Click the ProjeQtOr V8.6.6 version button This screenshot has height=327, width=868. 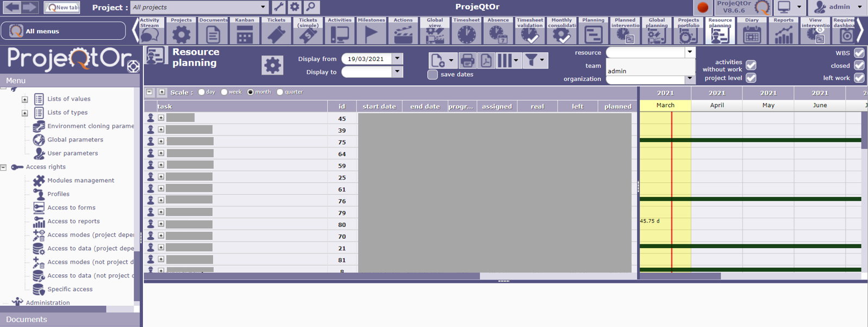[743, 7]
